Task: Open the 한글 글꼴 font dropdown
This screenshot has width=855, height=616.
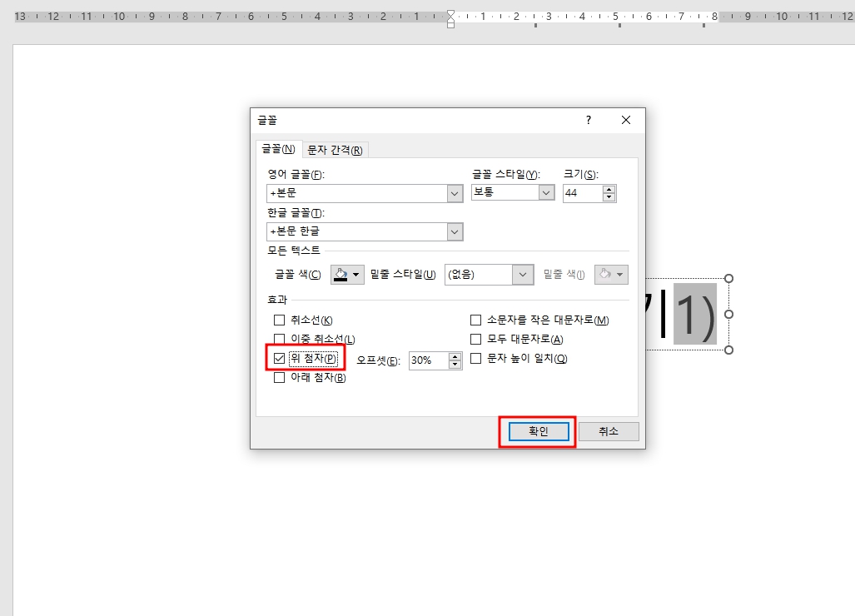Action: pos(454,231)
